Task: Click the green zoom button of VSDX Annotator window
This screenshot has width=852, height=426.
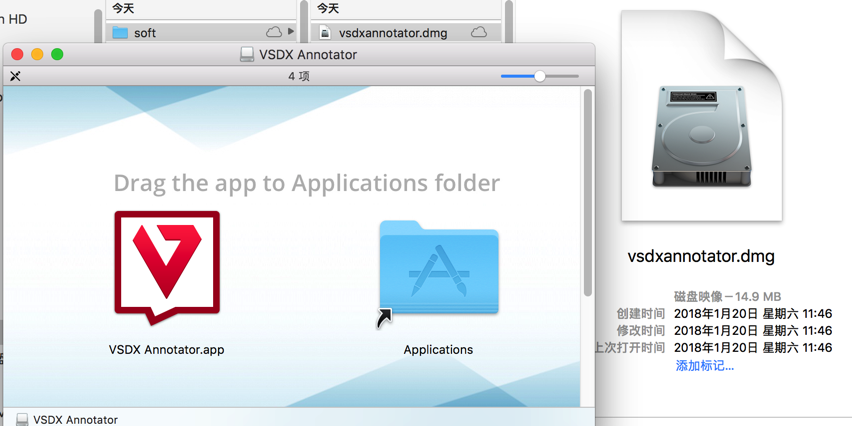Action: tap(57, 54)
